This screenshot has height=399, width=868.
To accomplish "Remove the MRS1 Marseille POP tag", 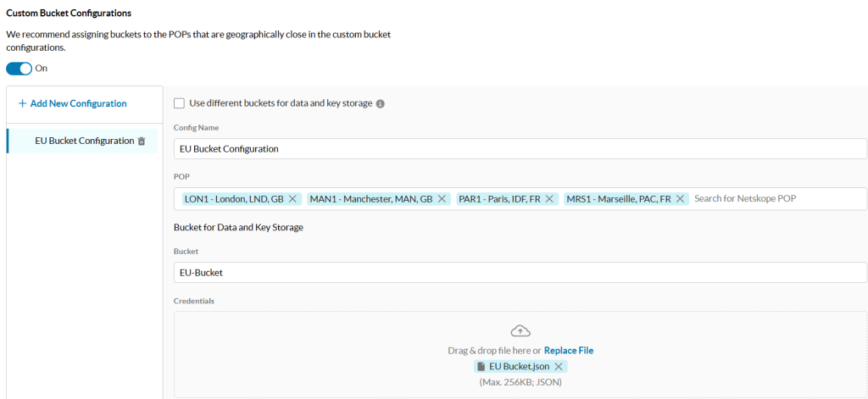I will (680, 199).
